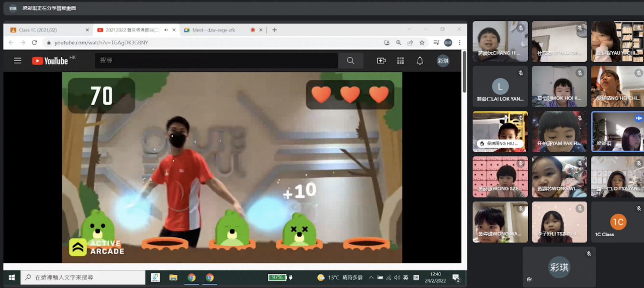Go forward in the Chrome browser

22,43
